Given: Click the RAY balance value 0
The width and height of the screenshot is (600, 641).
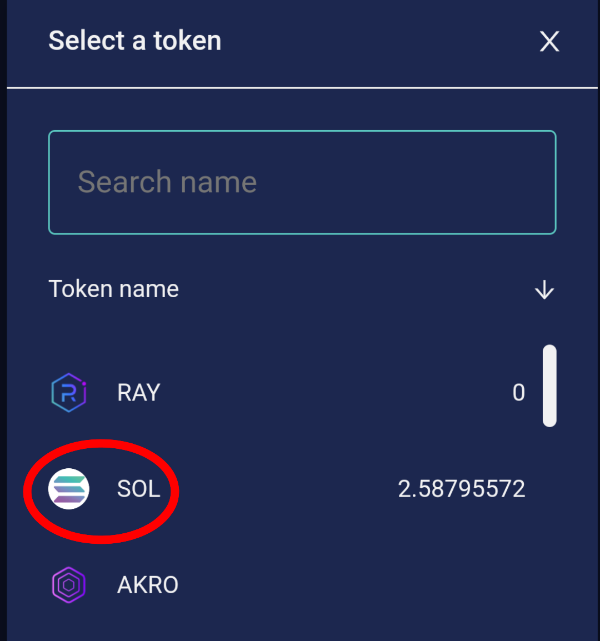Looking at the screenshot, I should coord(518,393).
